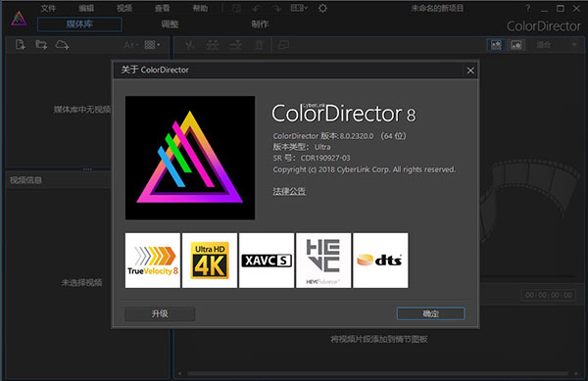Click the delete trash icon in toolbar
This screenshot has height=381, width=588.
pos(259,45)
